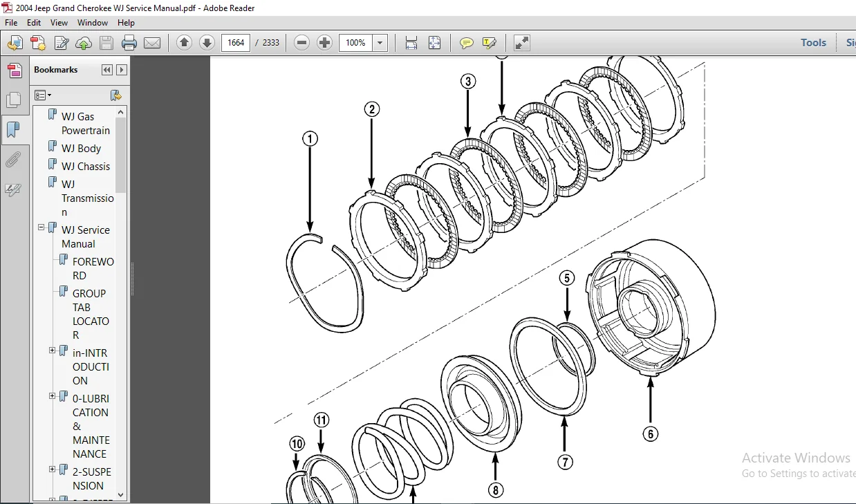Image resolution: width=856 pixels, height=504 pixels.
Task: Expand the in-INTRODUCTION bookmark
Action: click(52, 351)
